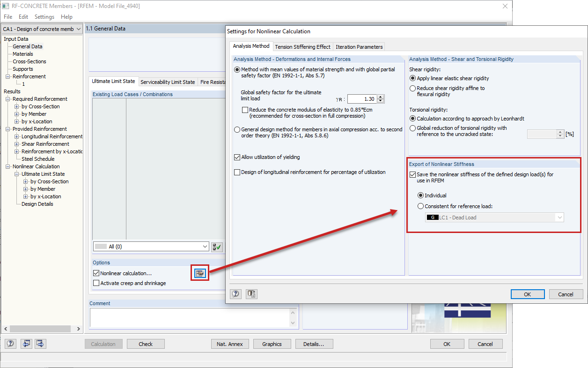Open the All (0) load cases dropdown

coord(151,247)
